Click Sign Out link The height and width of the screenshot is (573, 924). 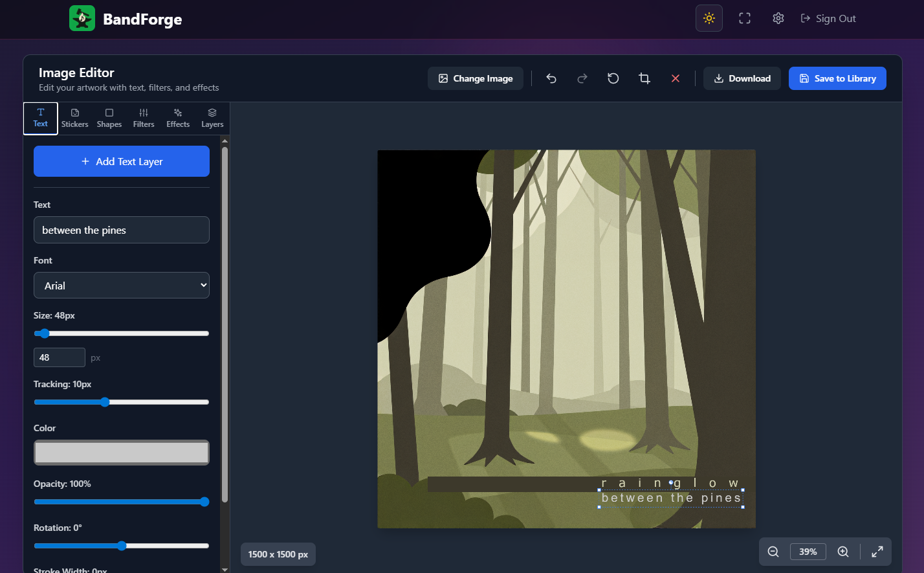(x=828, y=19)
